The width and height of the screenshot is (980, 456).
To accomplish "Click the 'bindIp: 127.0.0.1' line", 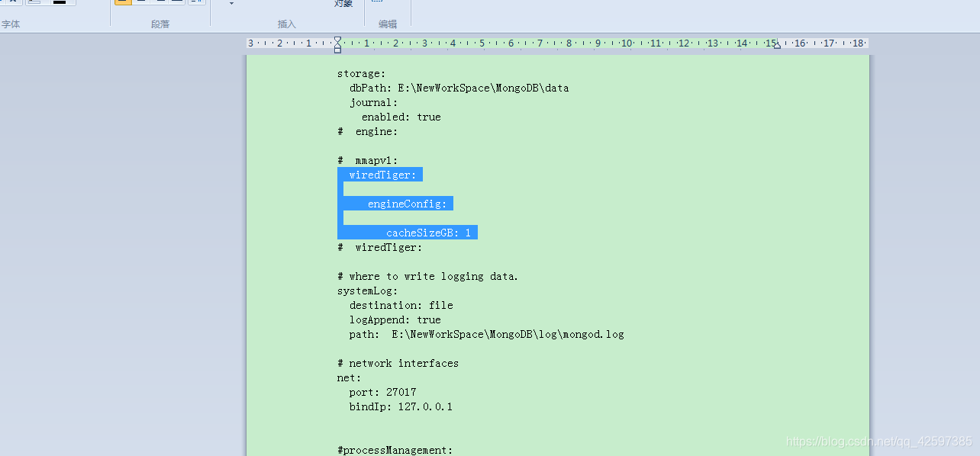I will [x=401, y=406].
